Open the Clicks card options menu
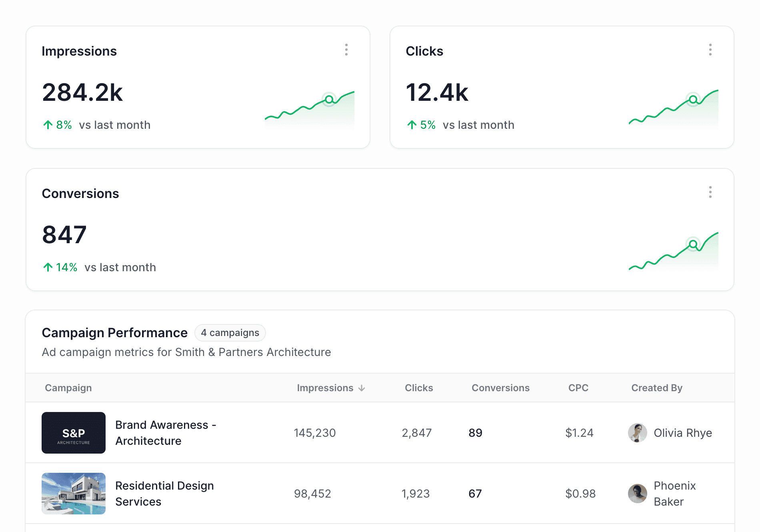This screenshot has width=760, height=532. tap(710, 50)
